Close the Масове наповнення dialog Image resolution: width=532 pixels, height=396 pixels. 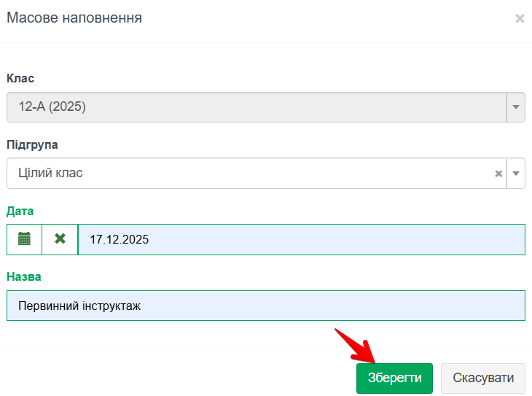(x=520, y=19)
